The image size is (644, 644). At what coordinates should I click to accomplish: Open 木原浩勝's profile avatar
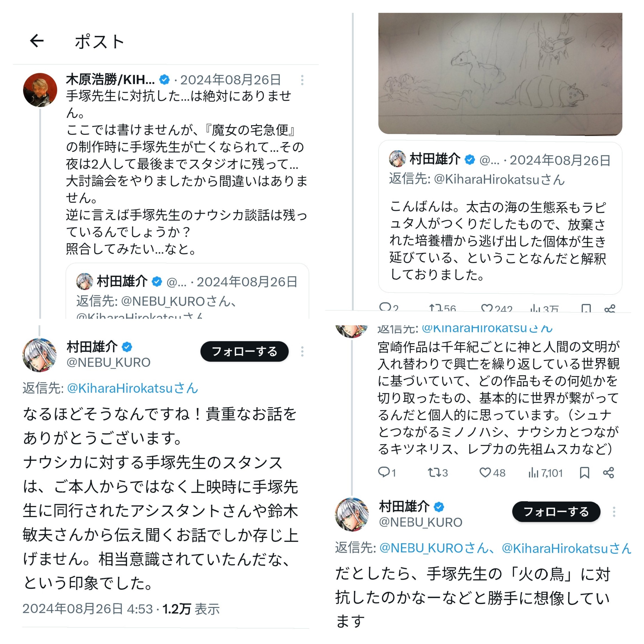[x=40, y=90]
